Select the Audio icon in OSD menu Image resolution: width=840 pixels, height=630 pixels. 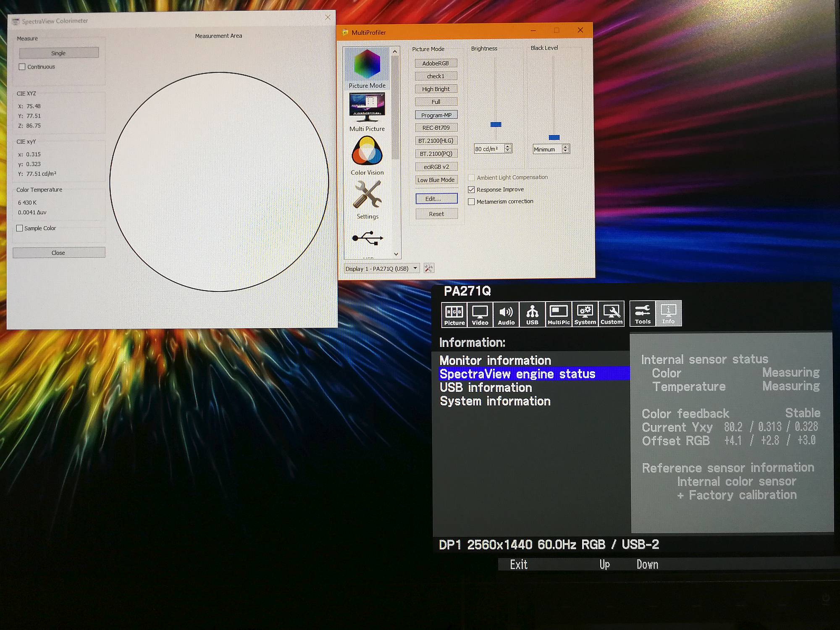[506, 314]
